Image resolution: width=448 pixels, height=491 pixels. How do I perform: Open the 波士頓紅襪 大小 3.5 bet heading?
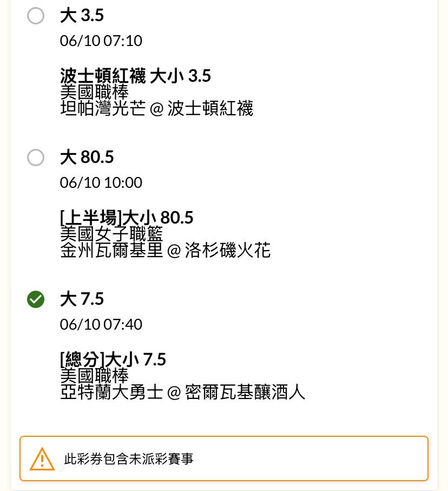[x=135, y=76]
